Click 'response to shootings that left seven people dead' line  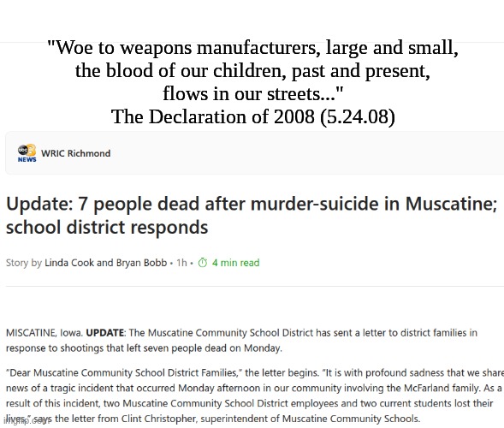pyautogui.click(x=144, y=348)
